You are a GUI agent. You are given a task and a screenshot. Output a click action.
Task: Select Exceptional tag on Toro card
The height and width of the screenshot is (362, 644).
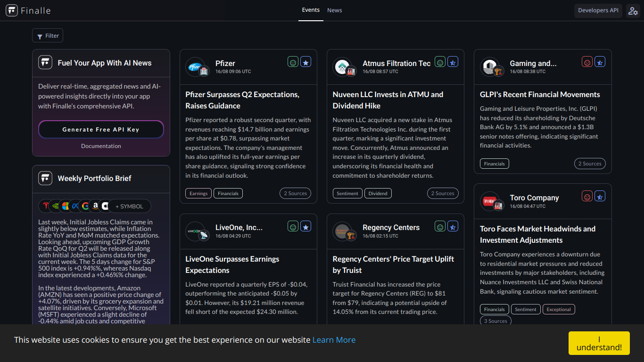559,309
